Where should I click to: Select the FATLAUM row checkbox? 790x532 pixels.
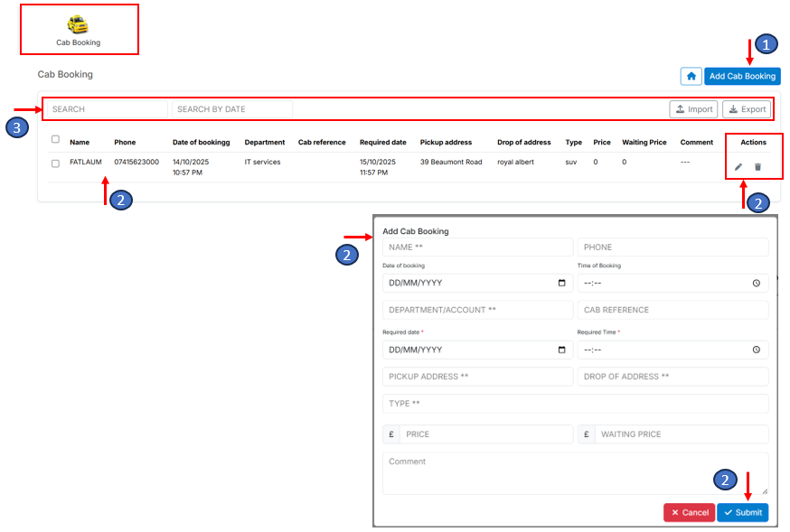(55, 163)
